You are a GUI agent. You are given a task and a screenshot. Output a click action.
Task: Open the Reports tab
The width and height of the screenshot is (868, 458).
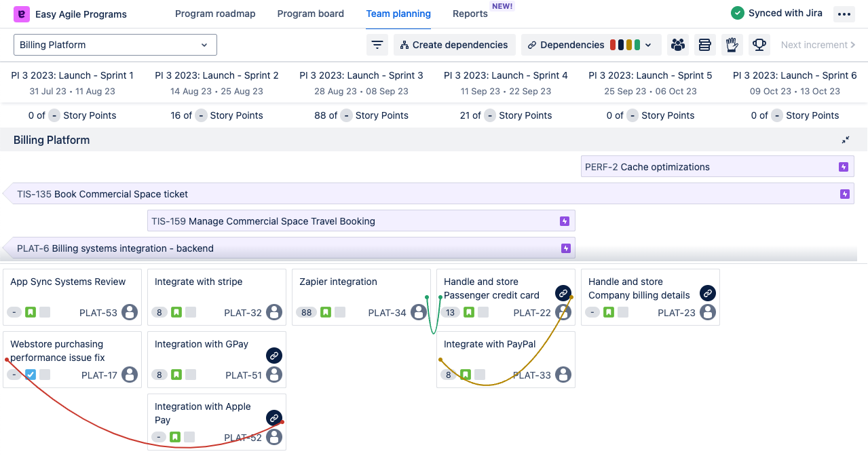click(470, 14)
